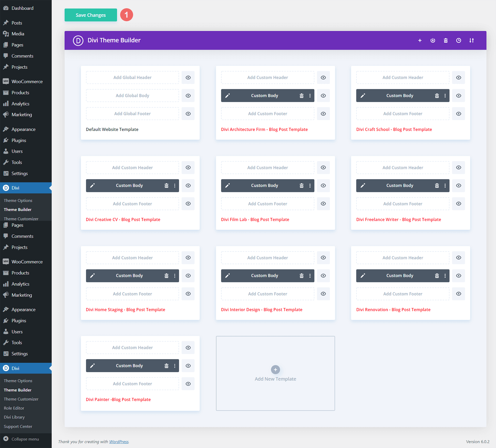
Task: Add Custom Footer to Divi Freelance Writer template
Action: coord(403,204)
